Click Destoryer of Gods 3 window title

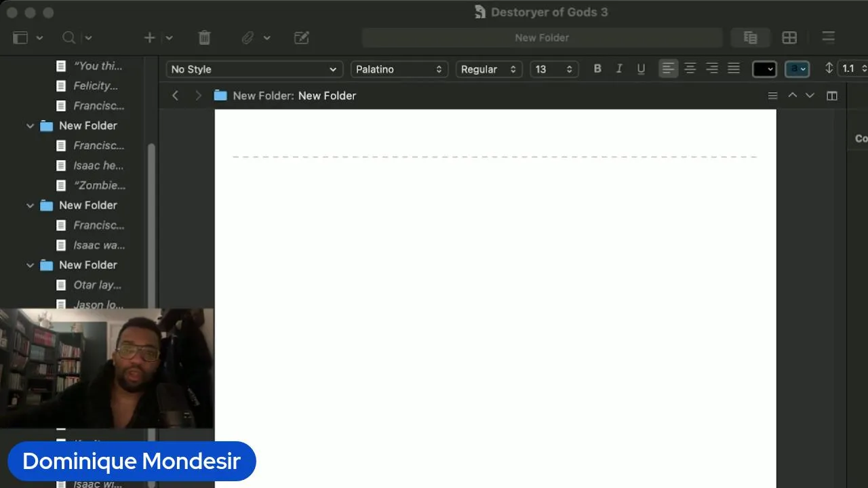(549, 12)
